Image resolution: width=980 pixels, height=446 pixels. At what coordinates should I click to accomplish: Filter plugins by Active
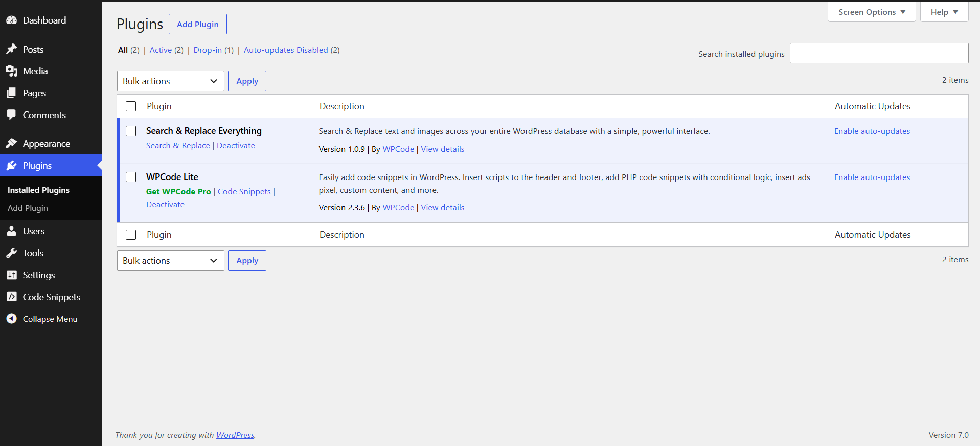[x=161, y=50]
